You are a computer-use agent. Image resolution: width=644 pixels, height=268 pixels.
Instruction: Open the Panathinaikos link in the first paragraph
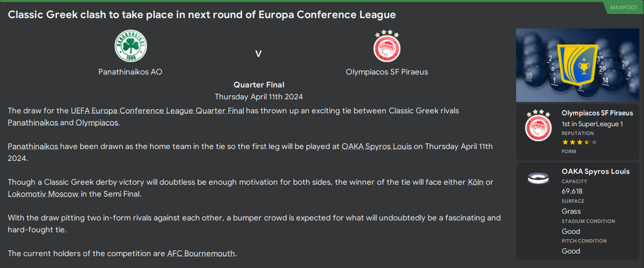click(x=33, y=123)
